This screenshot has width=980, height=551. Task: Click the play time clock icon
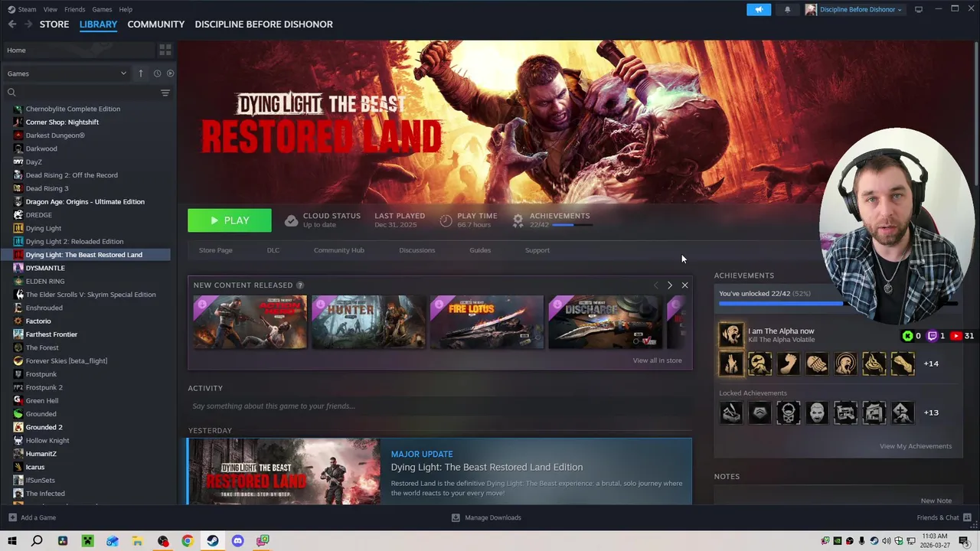pos(446,220)
